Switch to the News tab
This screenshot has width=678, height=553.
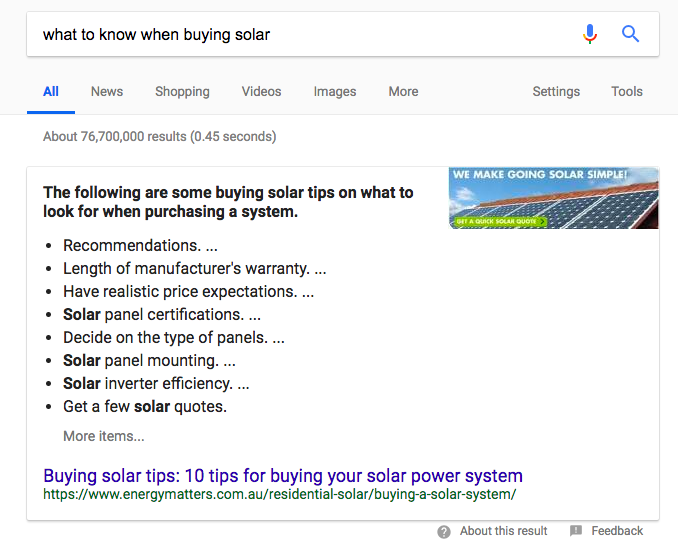click(x=107, y=91)
